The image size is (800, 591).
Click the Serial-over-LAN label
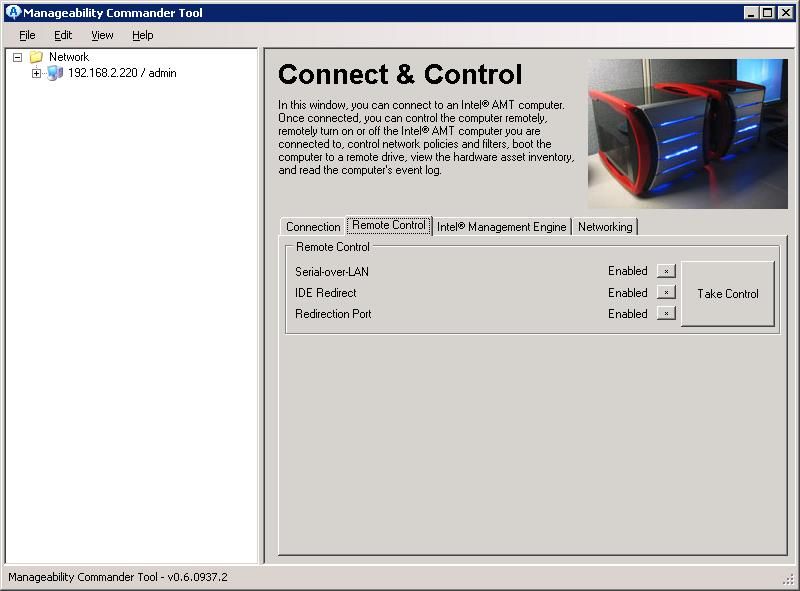click(x=332, y=272)
